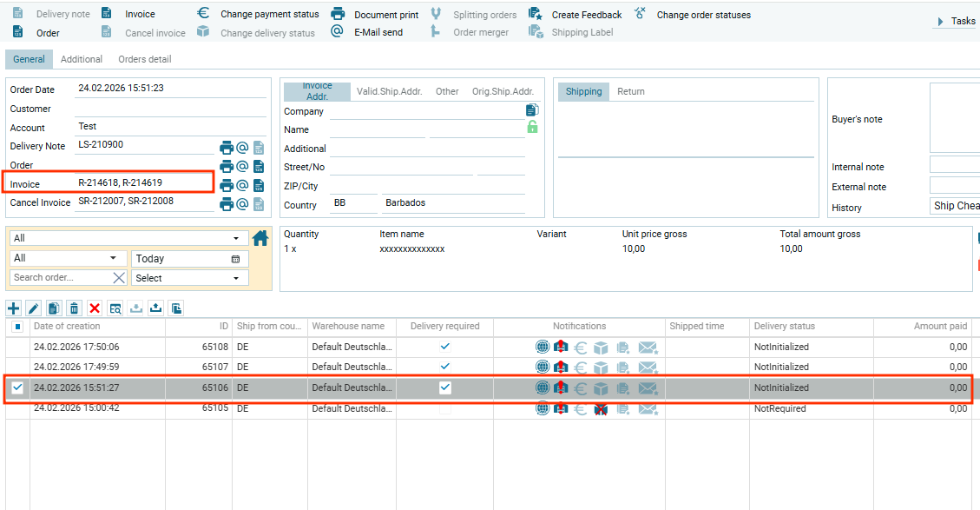Open the Return tab in shipping panel
The height and width of the screenshot is (510, 980).
click(630, 91)
